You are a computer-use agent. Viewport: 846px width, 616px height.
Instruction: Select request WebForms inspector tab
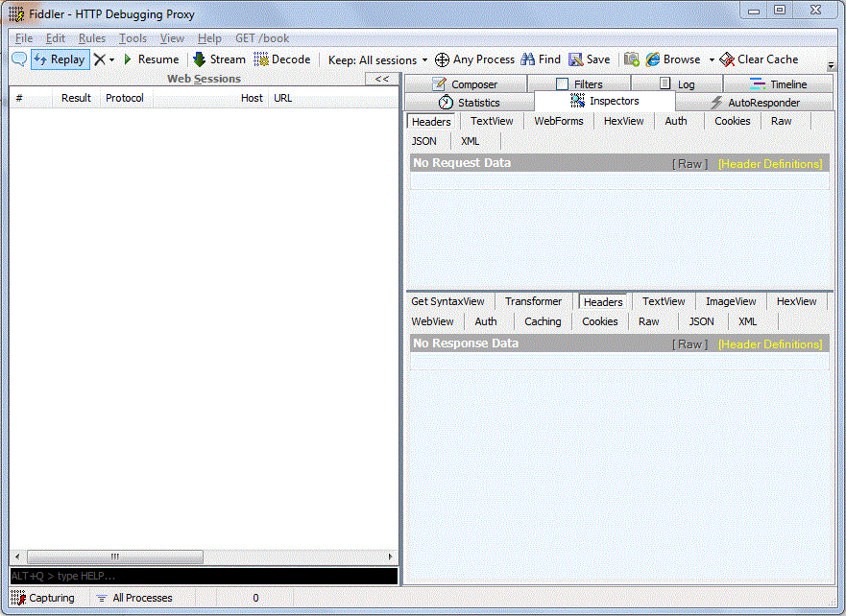(559, 121)
